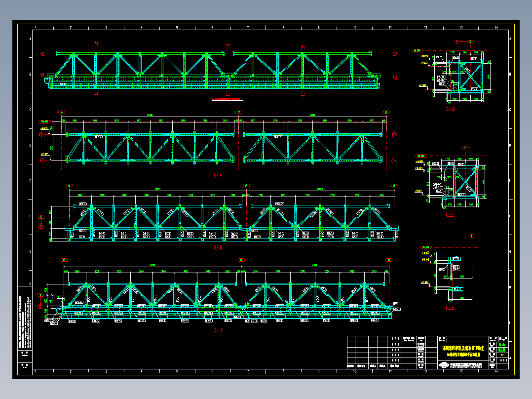This screenshot has width=532, height=399.
Task: Select the red D-D cross-section label
Action: coord(450,109)
